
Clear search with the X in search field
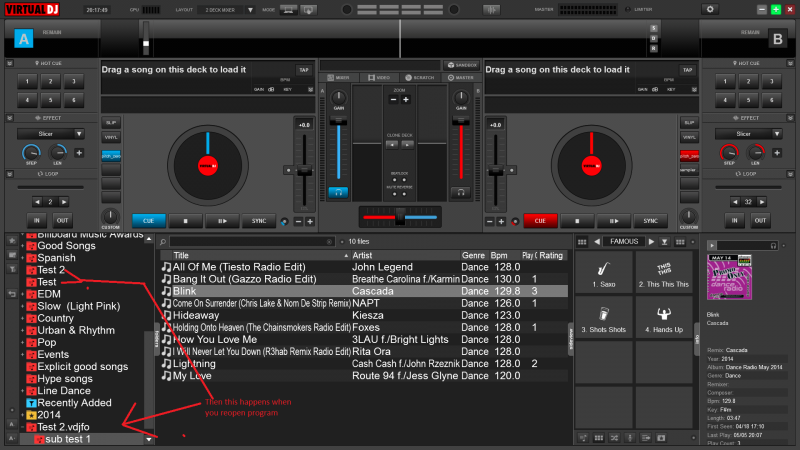click(x=329, y=242)
